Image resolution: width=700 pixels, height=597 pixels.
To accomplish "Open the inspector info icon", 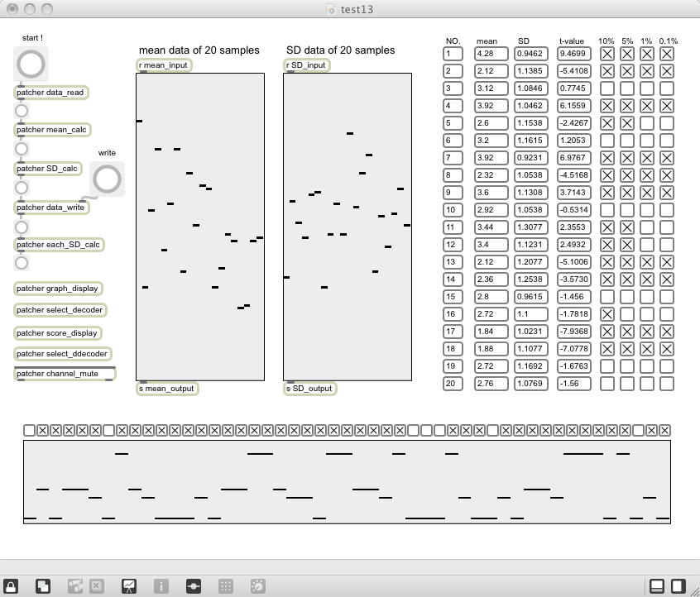I will coord(161,586).
